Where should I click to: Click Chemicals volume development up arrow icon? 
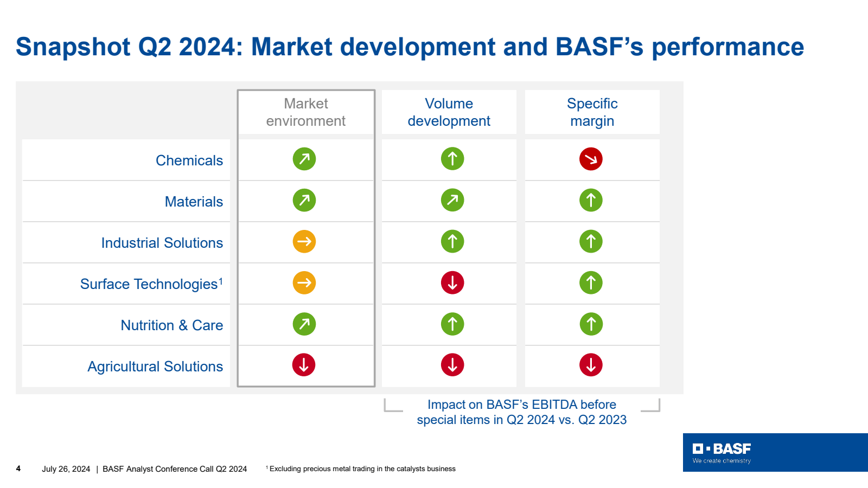pyautogui.click(x=452, y=159)
